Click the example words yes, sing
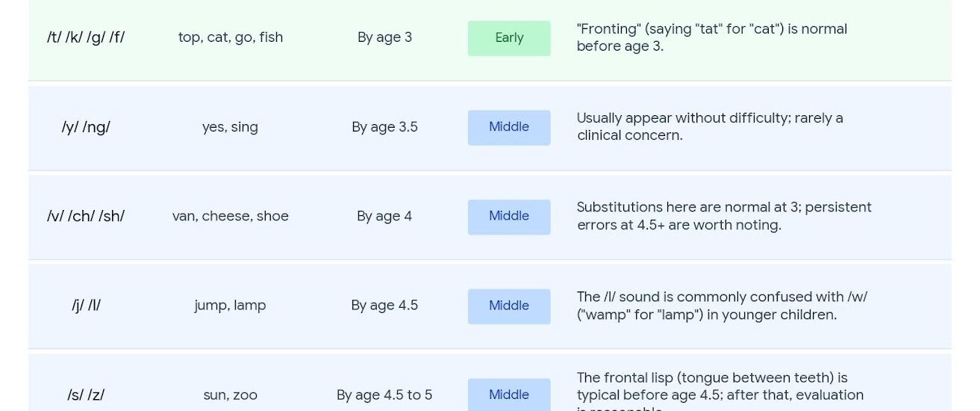 tap(230, 127)
